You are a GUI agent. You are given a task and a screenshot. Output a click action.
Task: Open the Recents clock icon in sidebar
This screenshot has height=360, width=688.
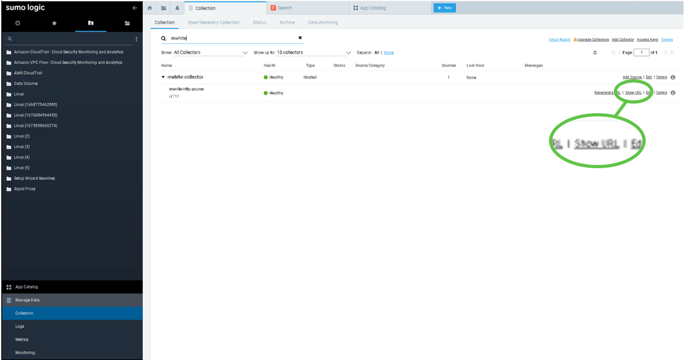tap(18, 23)
